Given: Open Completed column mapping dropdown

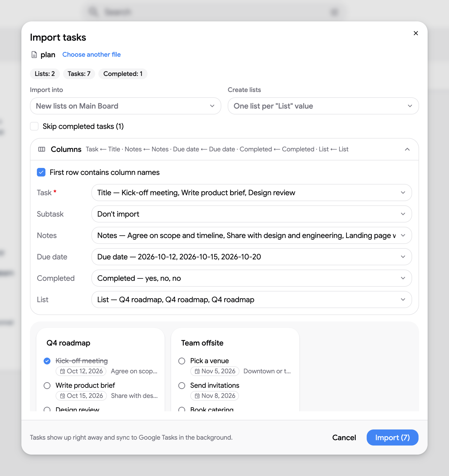Looking at the screenshot, I should tap(251, 278).
